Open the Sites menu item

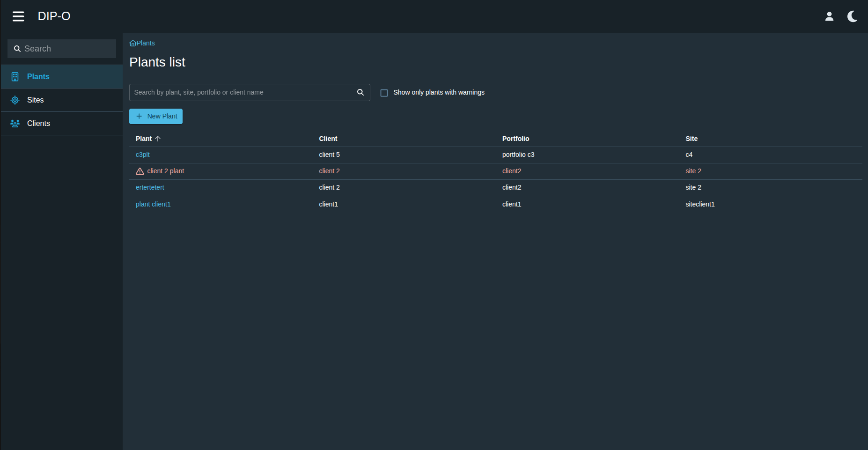pyautogui.click(x=36, y=100)
